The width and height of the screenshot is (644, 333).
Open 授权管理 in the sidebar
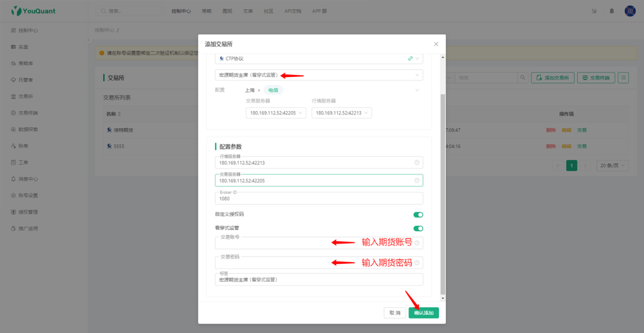pyautogui.click(x=25, y=212)
